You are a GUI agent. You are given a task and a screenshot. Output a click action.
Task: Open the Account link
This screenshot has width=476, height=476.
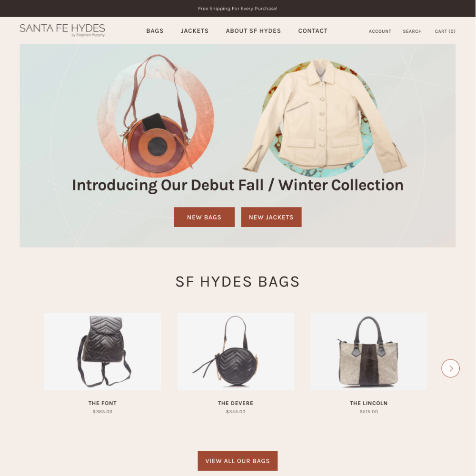[380, 31]
